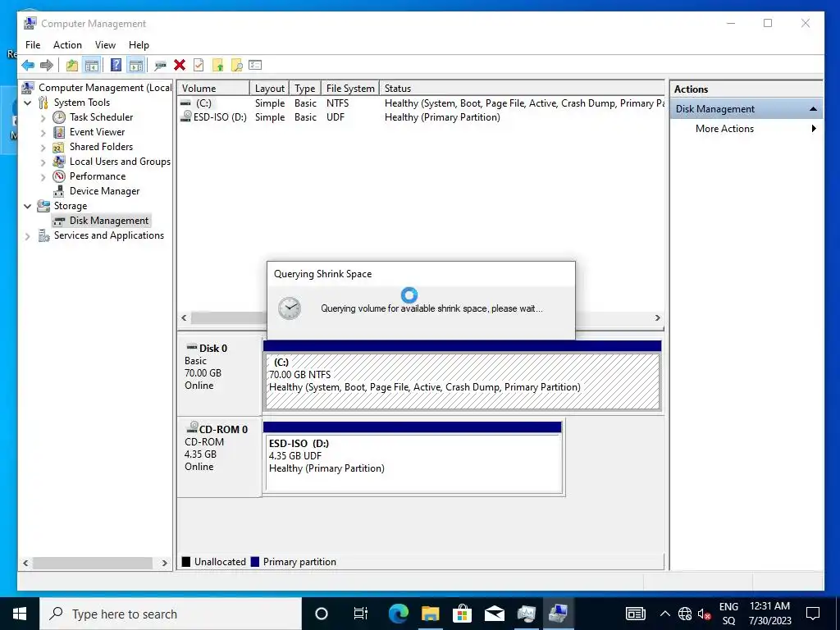The height and width of the screenshot is (630, 840).
Task: Toggle the Show/Hide Console Tree icon
Action: click(92, 66)
